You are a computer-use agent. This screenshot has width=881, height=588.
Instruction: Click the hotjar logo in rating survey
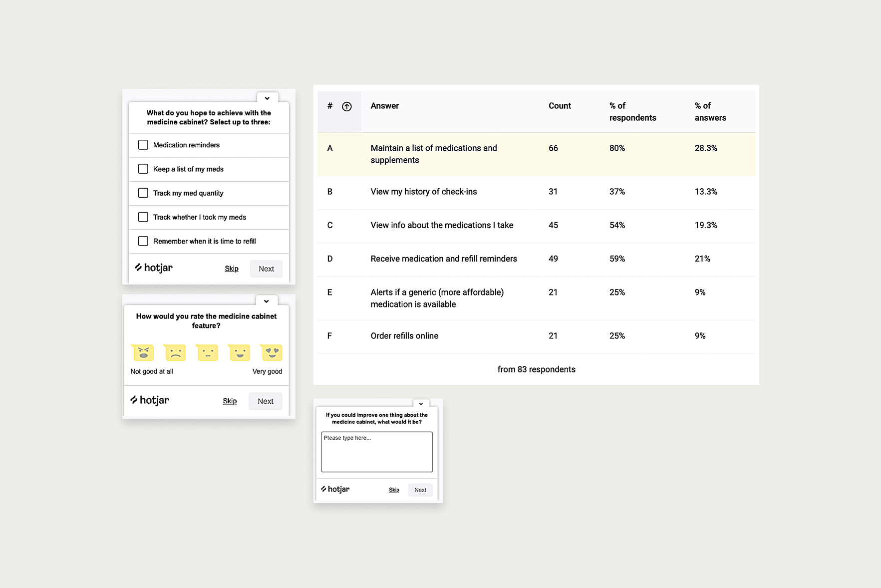coord(150,400)
